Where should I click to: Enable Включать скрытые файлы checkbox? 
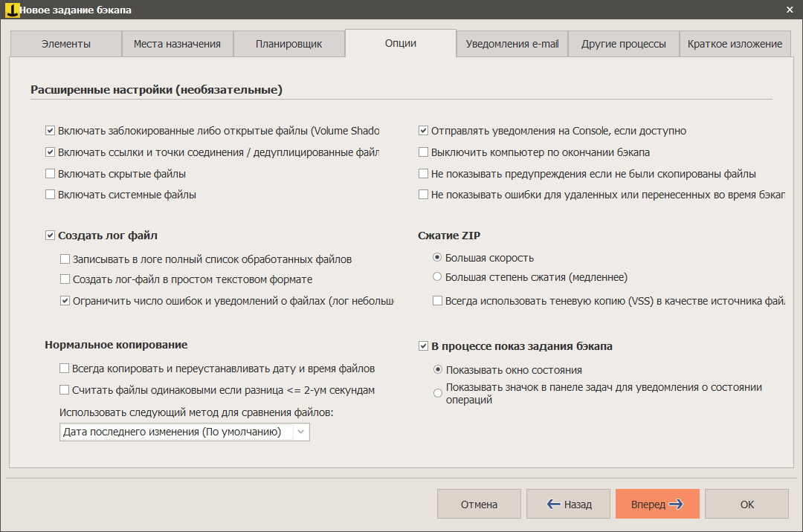tap(51, 174)
